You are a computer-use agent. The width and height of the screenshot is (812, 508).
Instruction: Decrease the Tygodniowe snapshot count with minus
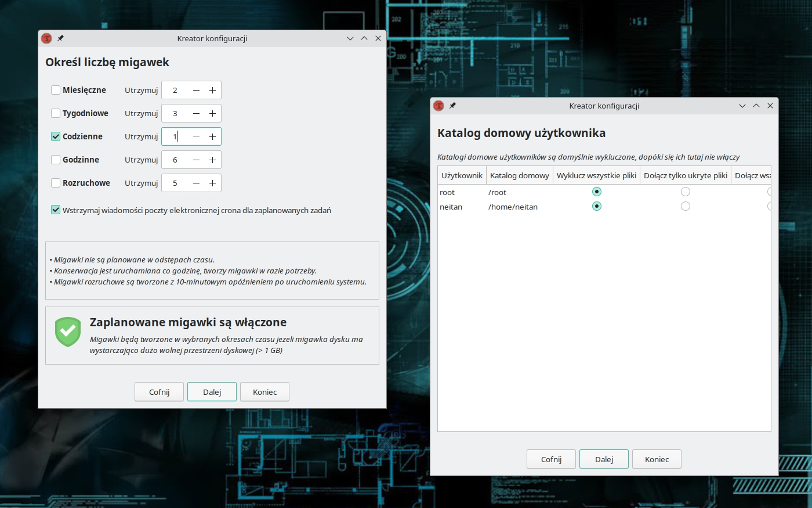point(196,114)
